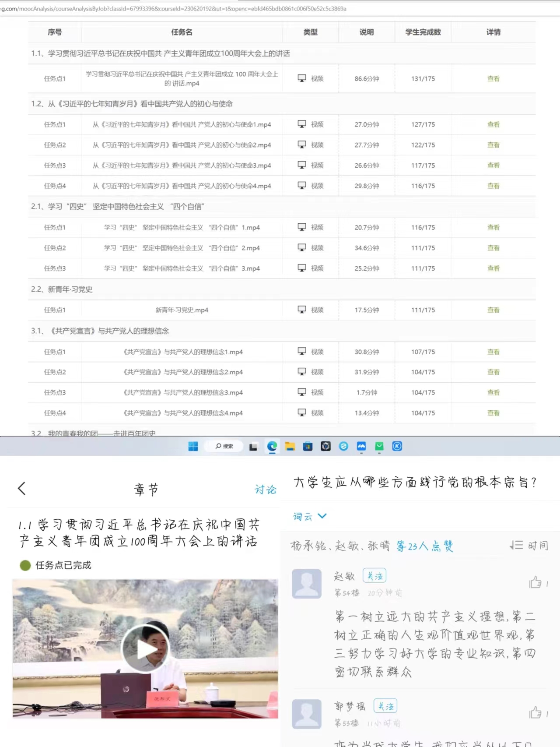Go back using the chapter arrow
Screen dimensions: 560x747
pyautogui.click(x=22, y=488)
